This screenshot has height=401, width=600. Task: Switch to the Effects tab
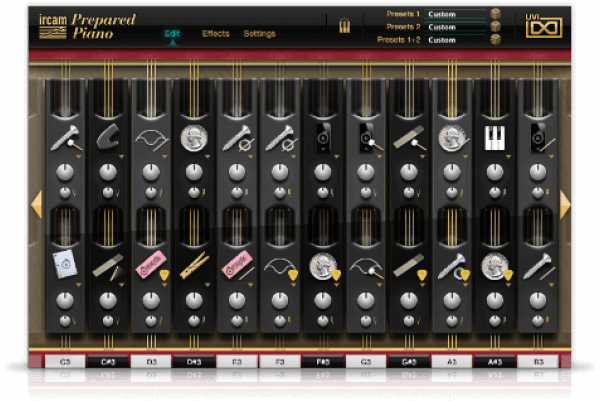pyautogui.click(x=215, y=34)
